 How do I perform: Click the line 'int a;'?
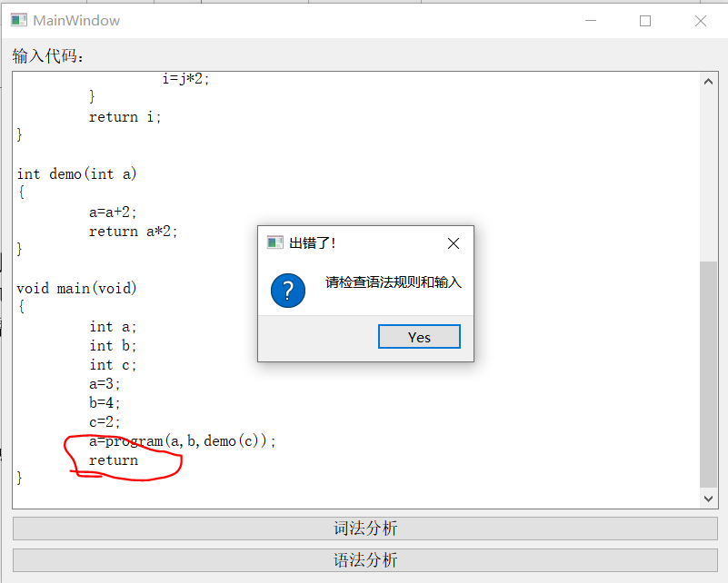[x=113, y=327]
